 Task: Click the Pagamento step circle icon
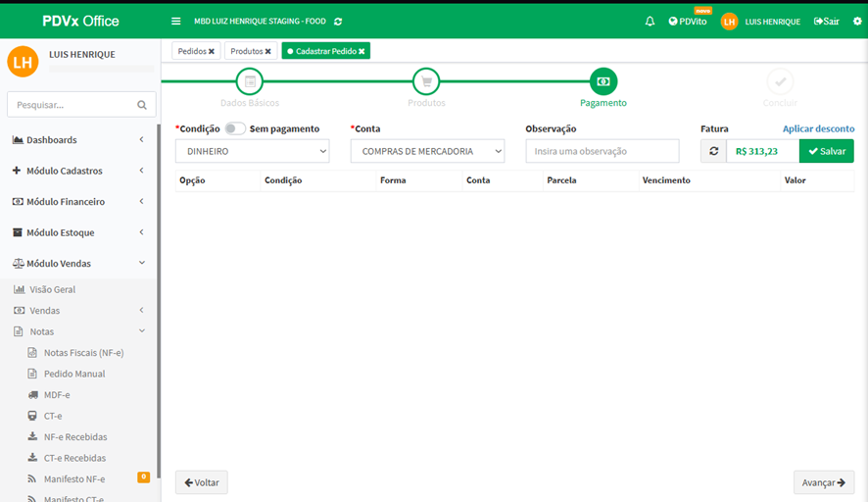pyautogui.click(x=603, y=81)
